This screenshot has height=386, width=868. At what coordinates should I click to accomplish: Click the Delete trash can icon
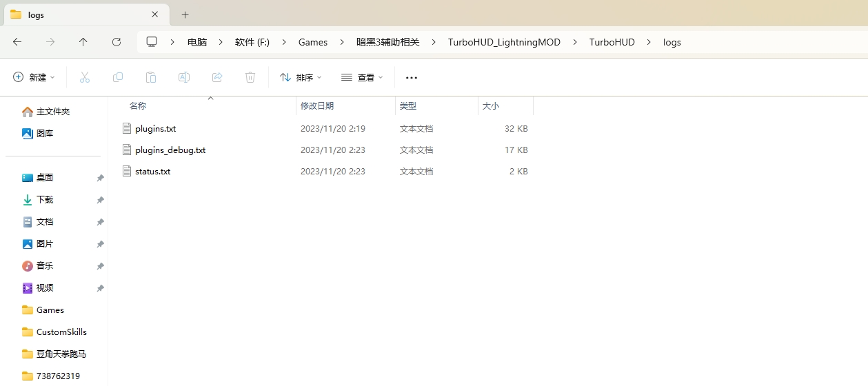250,77
